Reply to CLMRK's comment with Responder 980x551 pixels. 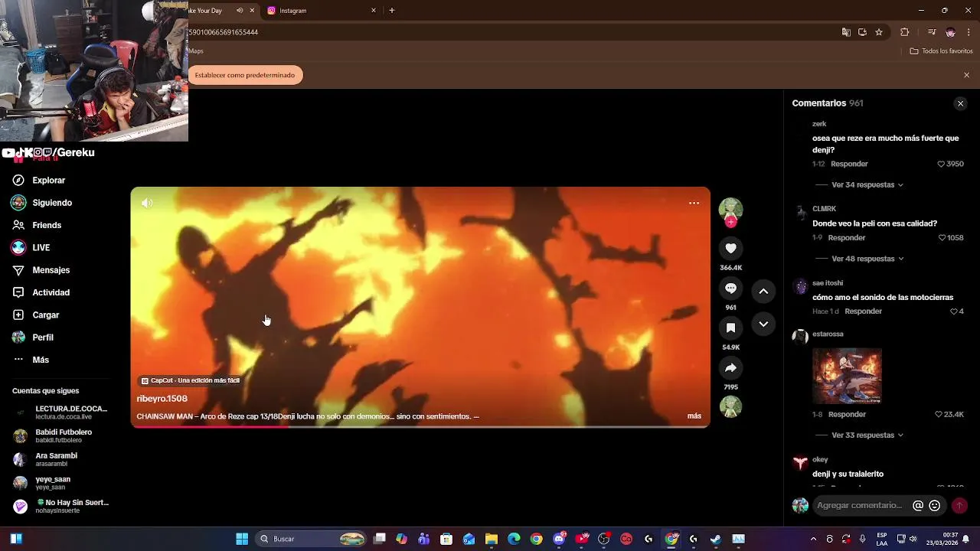point(847,238)
